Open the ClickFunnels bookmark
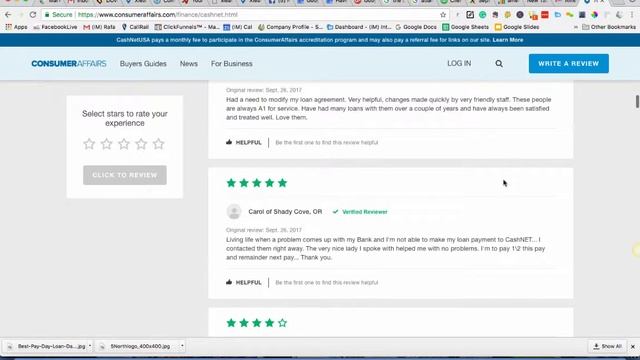Viewport: 640px width, 360px height. (187, 27)
